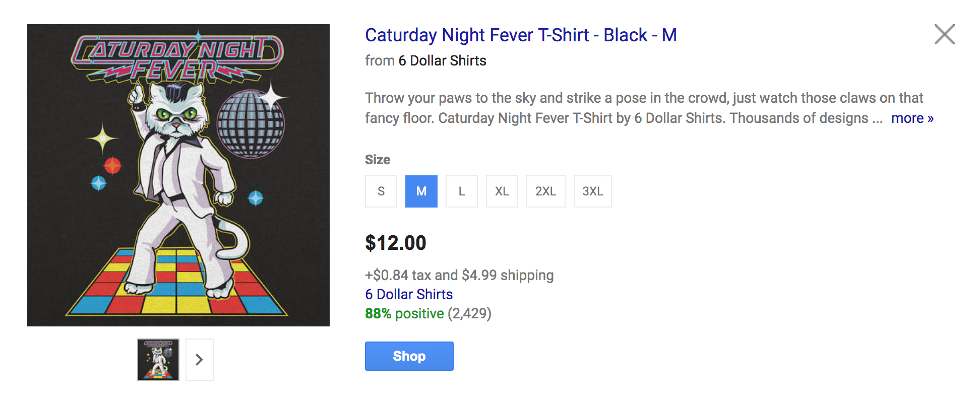Open the Caturday Night Fever T-Shirt title link

521,35
